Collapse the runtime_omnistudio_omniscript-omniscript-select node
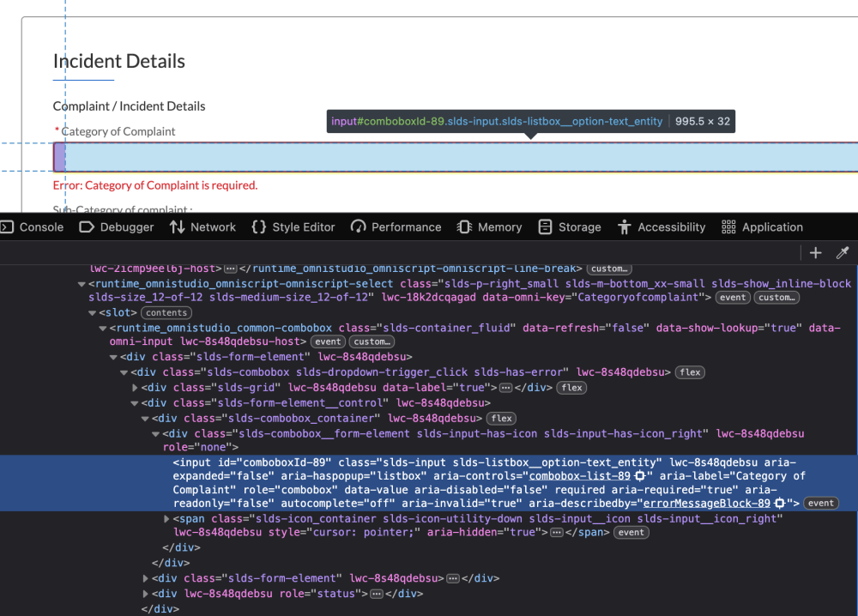Image resolution: width=858 pixels, height=616 pixels. tap(82, 284)
